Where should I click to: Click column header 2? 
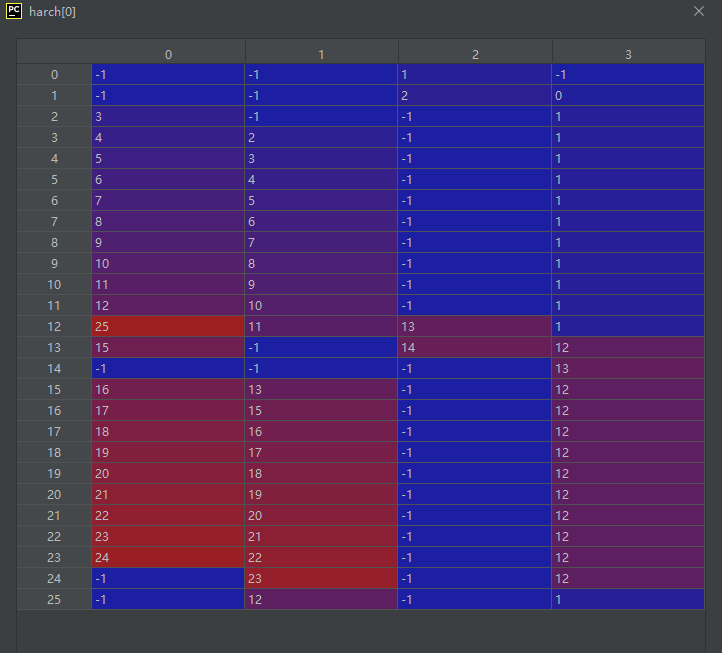pos(475,54)
